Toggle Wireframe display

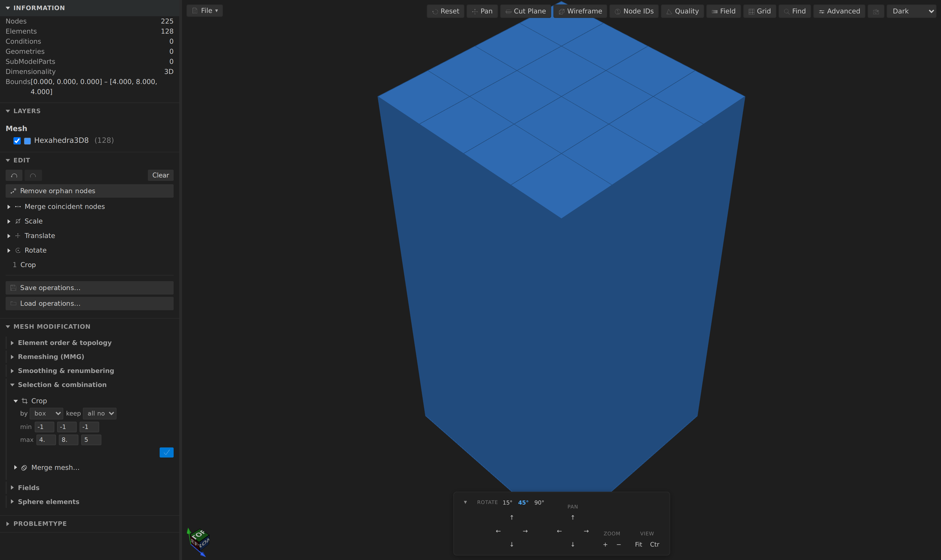click(580, 11)
